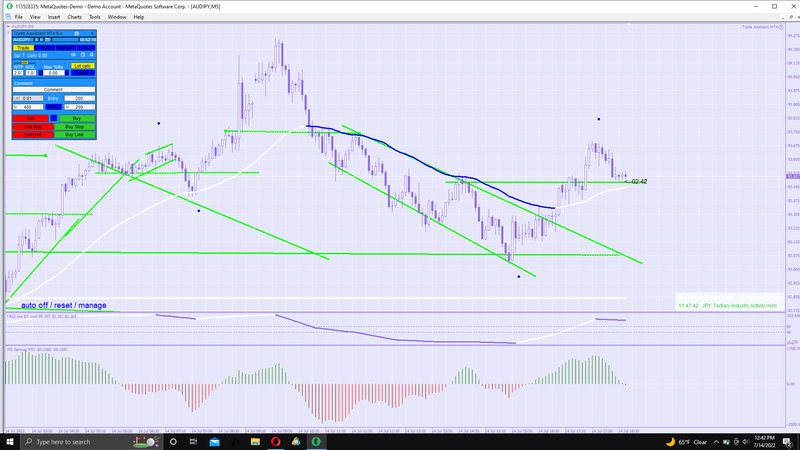Image resolution: width=800 pixels, height=450 pixels.
Task: Click the auto off / reset / manage label
Action: [x=64, y=305]
